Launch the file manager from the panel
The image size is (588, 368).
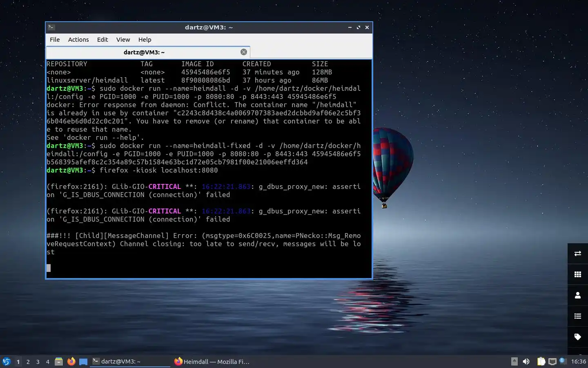pyautogui.click(x=59, y=361)
